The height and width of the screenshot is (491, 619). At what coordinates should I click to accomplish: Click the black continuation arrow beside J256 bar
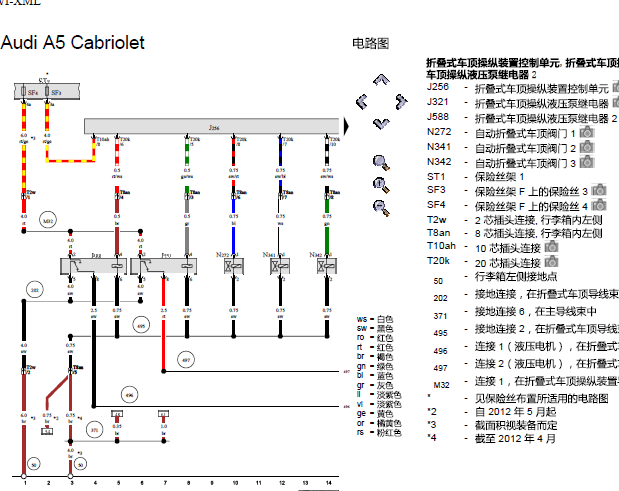pyautogui.click(x=346, y=127)
